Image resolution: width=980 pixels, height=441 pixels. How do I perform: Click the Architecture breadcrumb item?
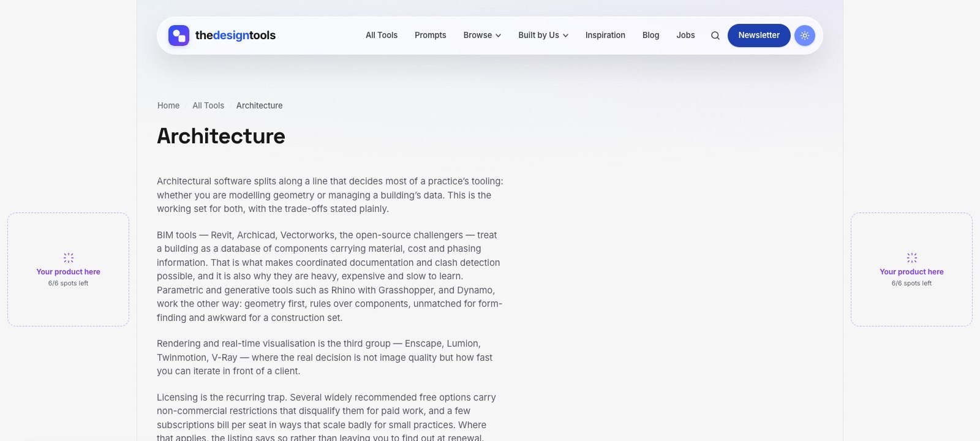point(260,105)
